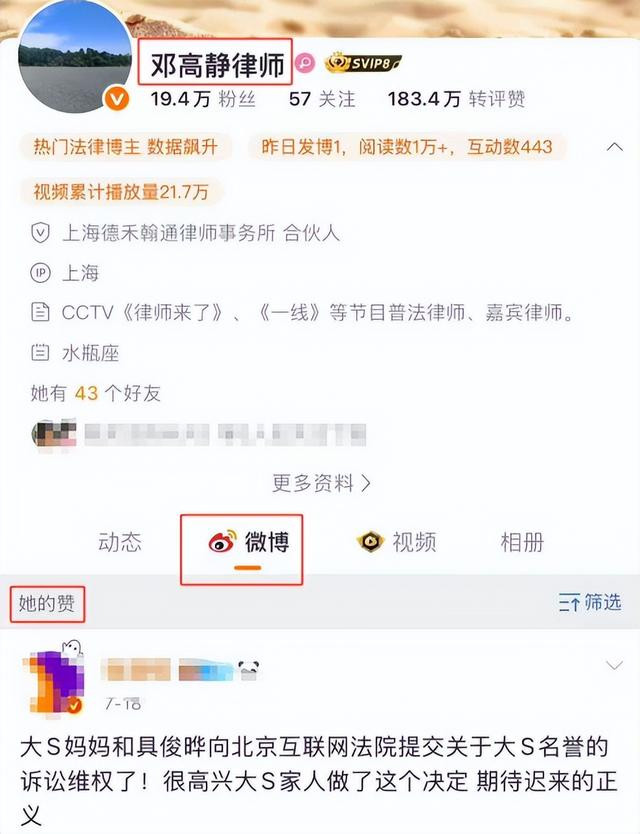Screen dimensions: 640x834
Task: Open the profile avatar photo
Action: [x=74, y=57]
